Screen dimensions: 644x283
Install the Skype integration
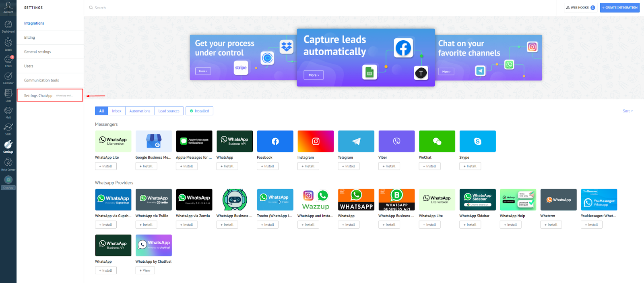pos(470,166)
